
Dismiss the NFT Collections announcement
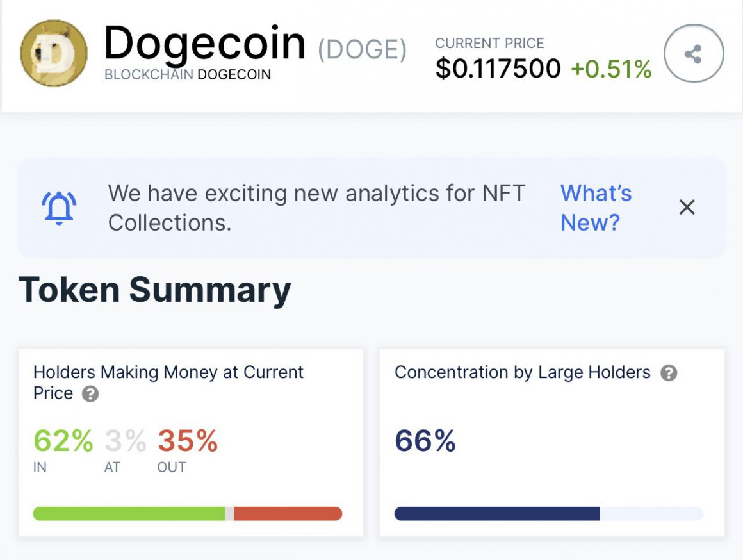[687, 207]
